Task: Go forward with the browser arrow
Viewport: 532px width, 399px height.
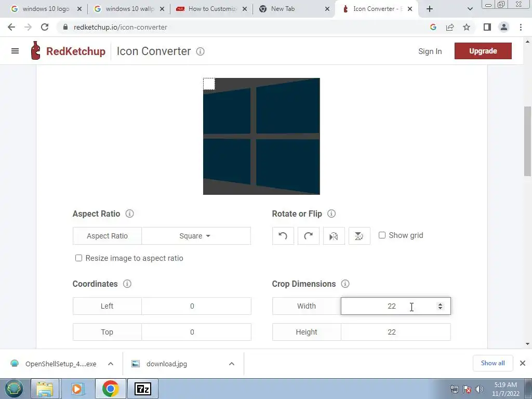Action: click(x=28, y=27)
